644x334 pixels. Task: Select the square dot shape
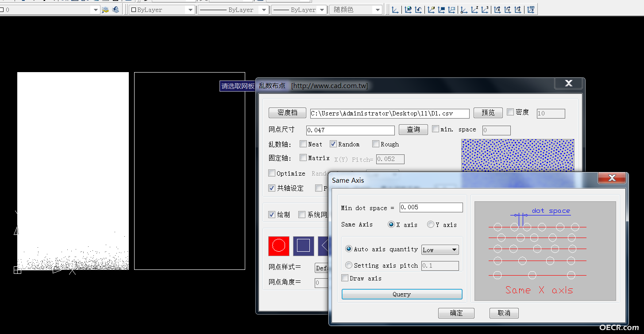tap(303, 246)
